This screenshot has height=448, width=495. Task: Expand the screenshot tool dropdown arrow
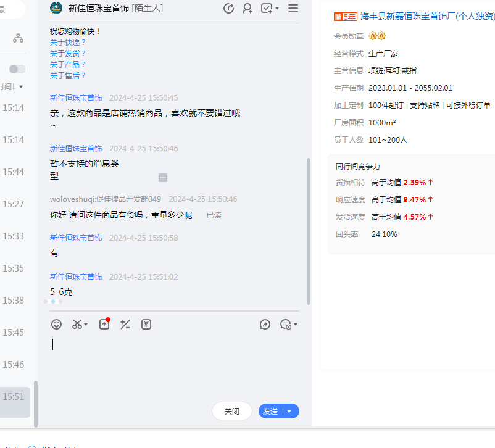[86, 325]
